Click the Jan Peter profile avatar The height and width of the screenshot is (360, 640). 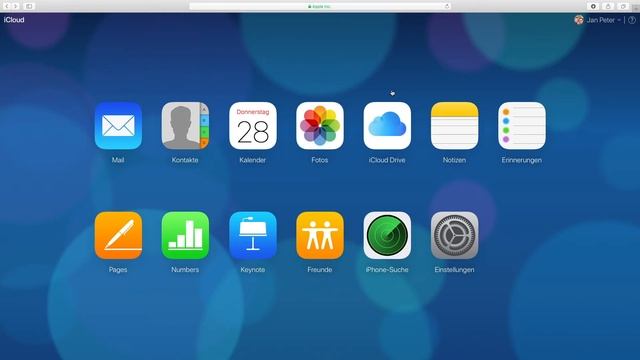click(579, 20)
